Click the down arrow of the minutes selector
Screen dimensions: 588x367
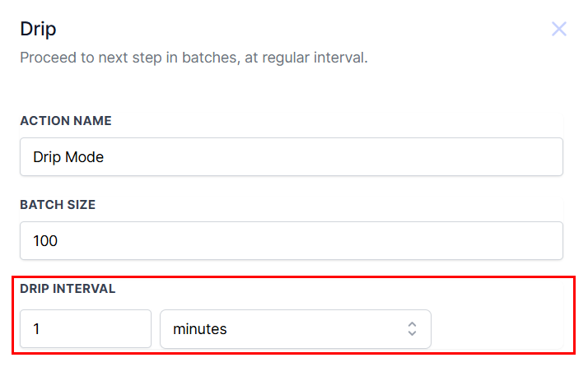coord(413,334)
